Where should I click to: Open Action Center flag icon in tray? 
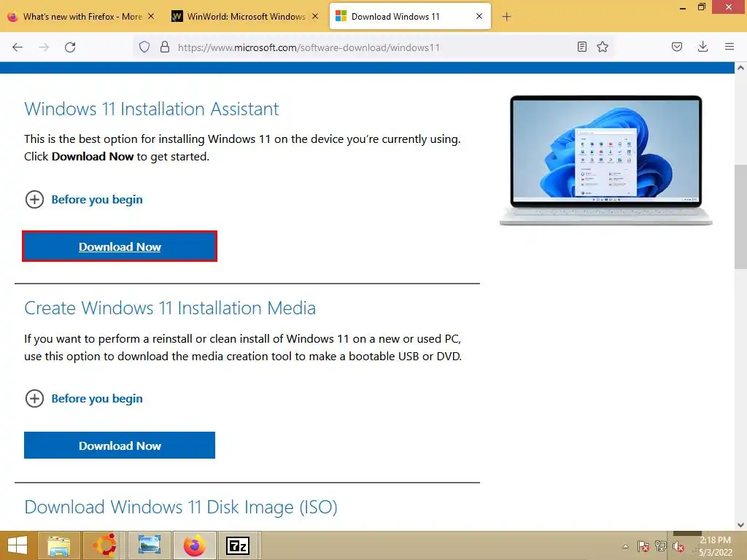pyautogui.click(x=643, y=546)
